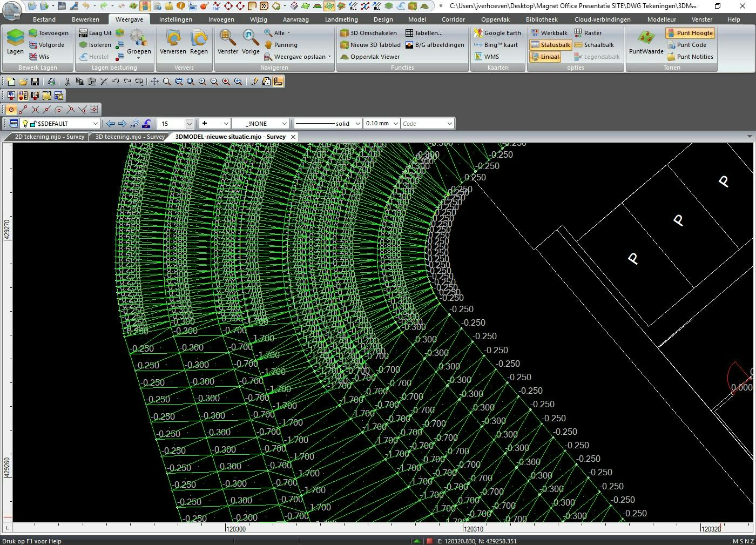Open the solid line style dropdown
Screen dimensions: 756x545
pos(357,124)
